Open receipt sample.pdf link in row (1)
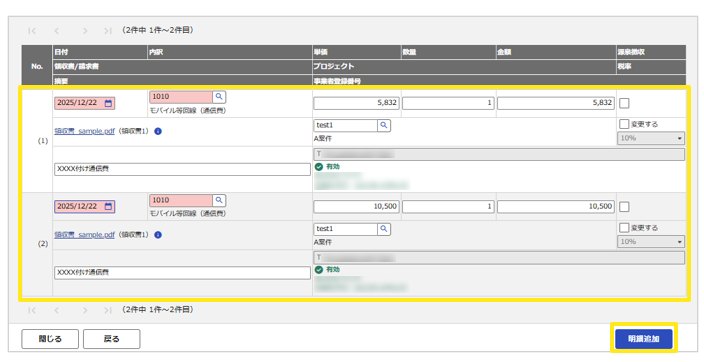Image resolution: width=704 pixels, height=362 pixels. [84, 132]
